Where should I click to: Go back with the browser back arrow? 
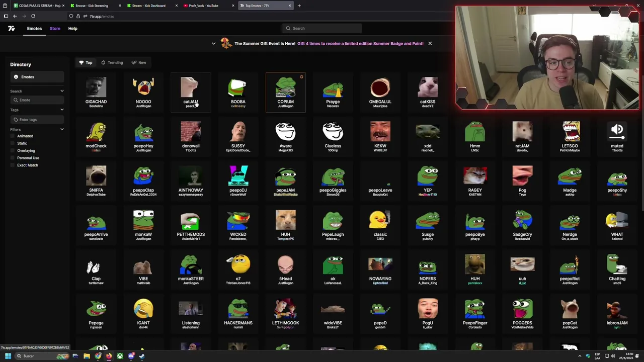pyautogui.click(x=15, y=16)
